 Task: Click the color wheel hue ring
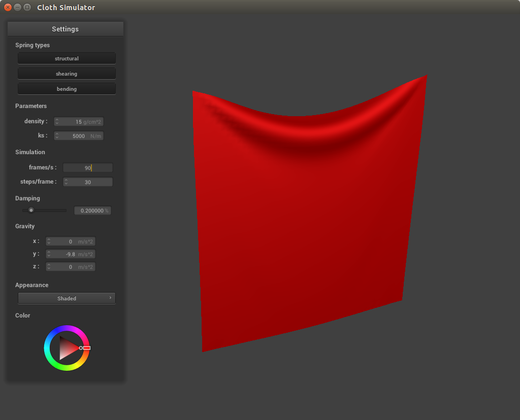(67, 329)
